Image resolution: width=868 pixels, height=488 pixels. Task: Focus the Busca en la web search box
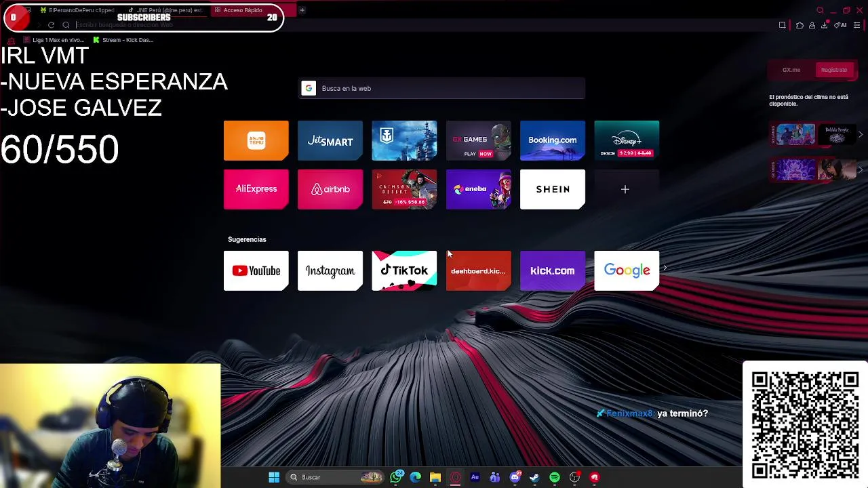click(442, 88)
